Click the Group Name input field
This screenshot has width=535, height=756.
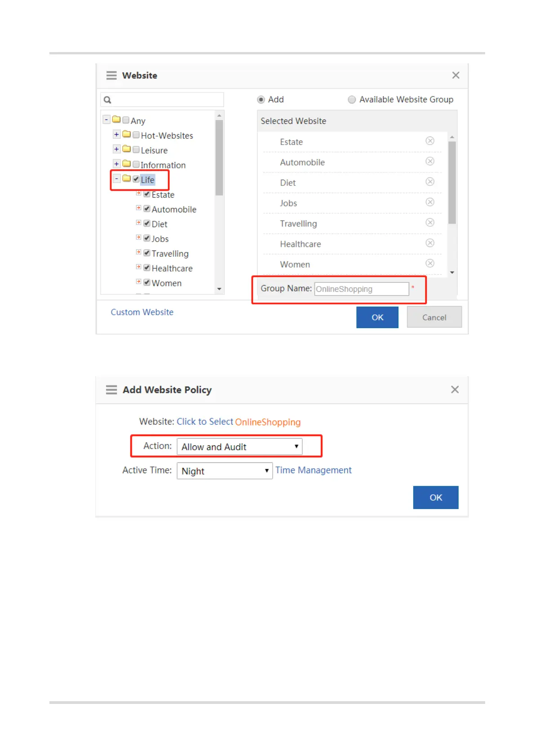[361, 289]
